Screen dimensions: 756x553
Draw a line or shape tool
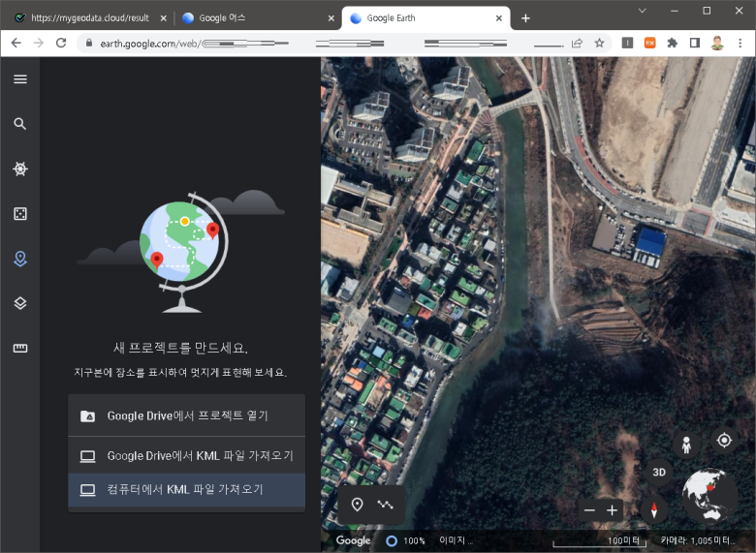pos(385,505)
